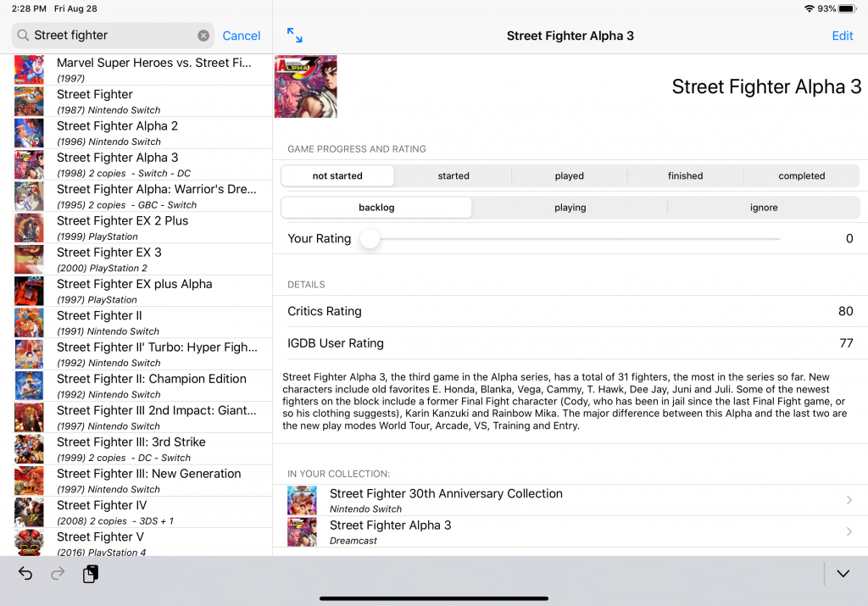Open Street Fighter Alpha 3 list entry
Viewport: 868px width, 606px height.
coord(136,164)
